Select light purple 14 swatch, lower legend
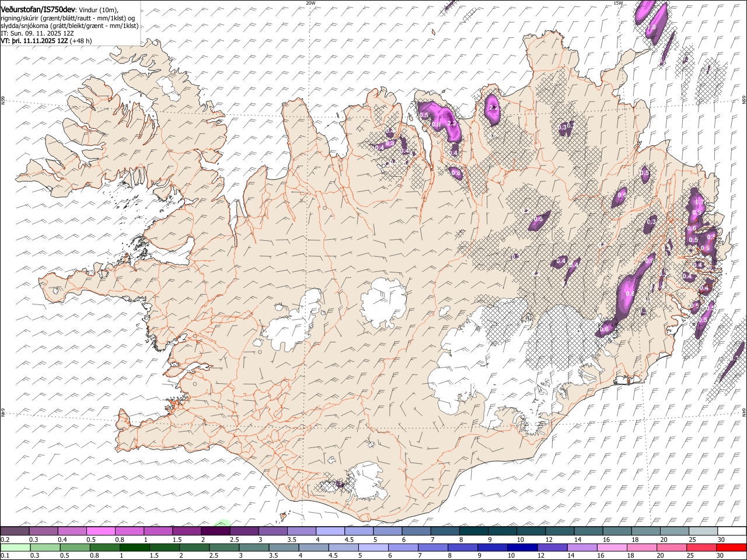 click(581, 547)
